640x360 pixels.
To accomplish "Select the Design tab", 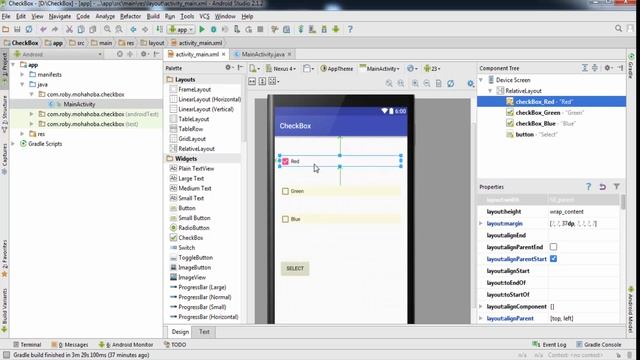I will point(180,332).
